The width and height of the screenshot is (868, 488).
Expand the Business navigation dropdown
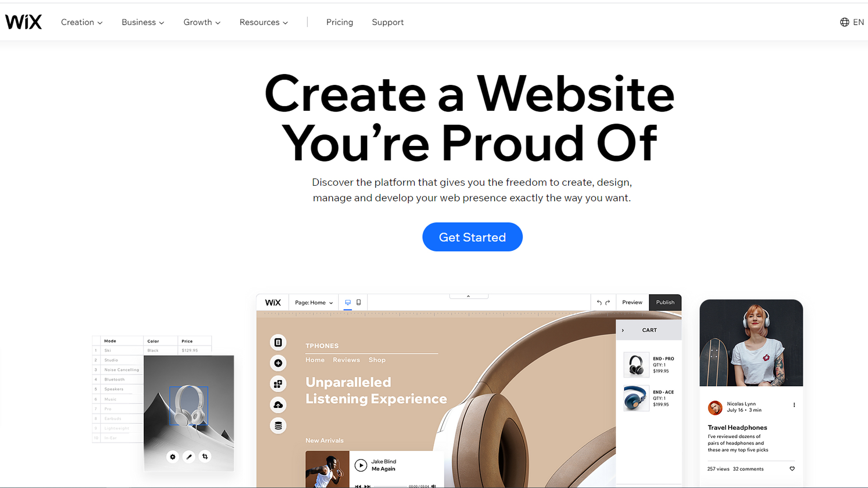pyautogui.click(x=142, y=22)
